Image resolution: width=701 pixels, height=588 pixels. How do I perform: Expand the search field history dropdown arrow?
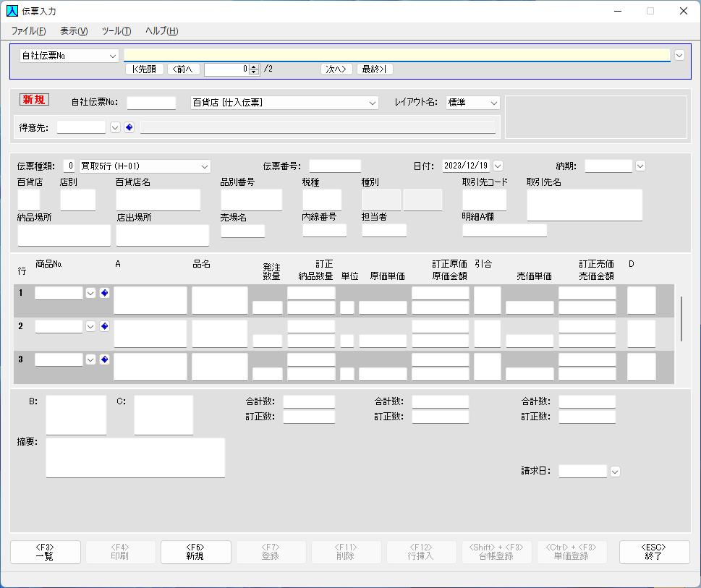pos(679,56)
